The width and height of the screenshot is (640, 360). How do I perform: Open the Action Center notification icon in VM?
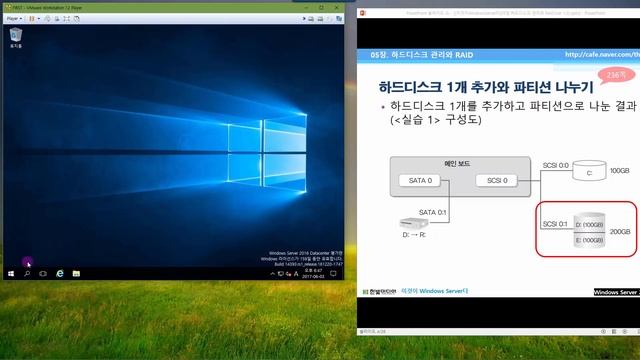(333, 273)
